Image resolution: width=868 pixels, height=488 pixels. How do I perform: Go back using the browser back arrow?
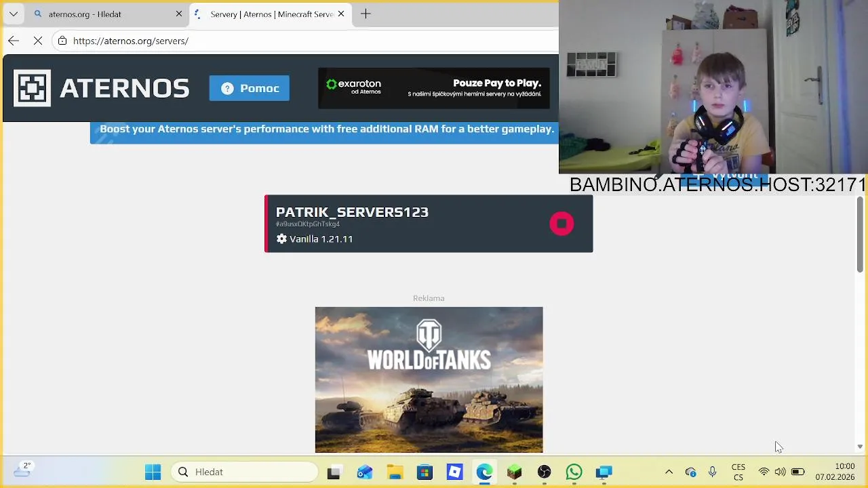tap(14, 41)
